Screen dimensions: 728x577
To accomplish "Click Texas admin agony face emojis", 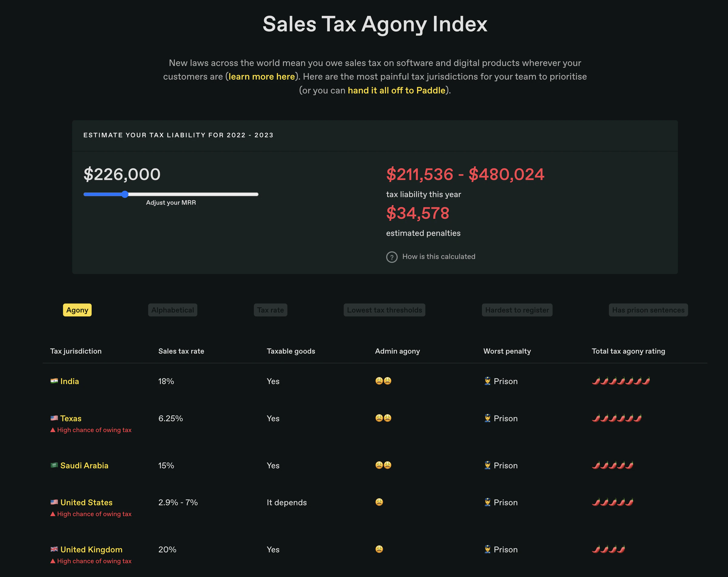I will 383,418.
